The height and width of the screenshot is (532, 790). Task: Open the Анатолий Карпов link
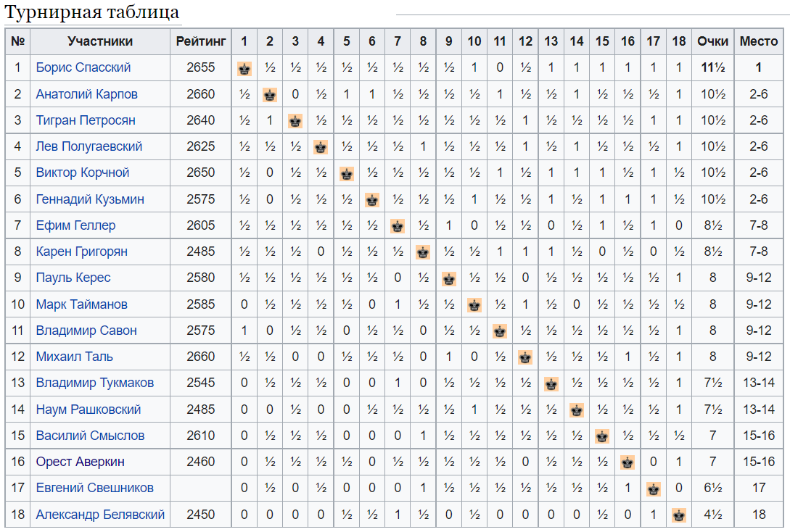coord(86,94)
